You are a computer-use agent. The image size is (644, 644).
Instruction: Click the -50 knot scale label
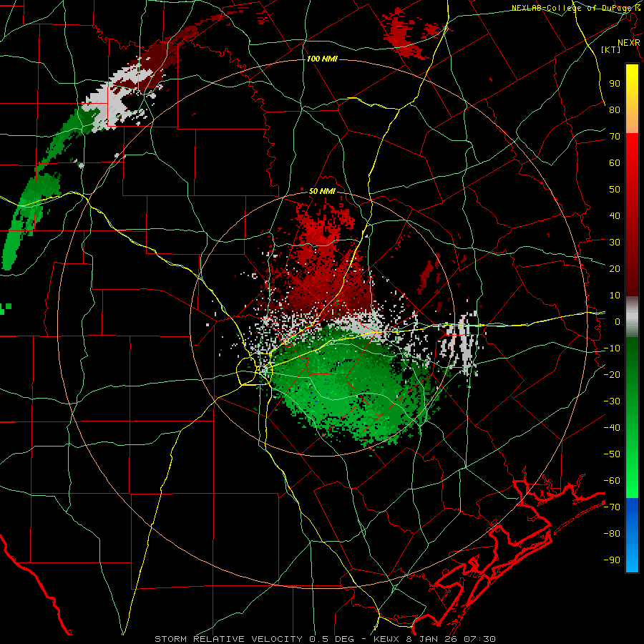point(612,454)
